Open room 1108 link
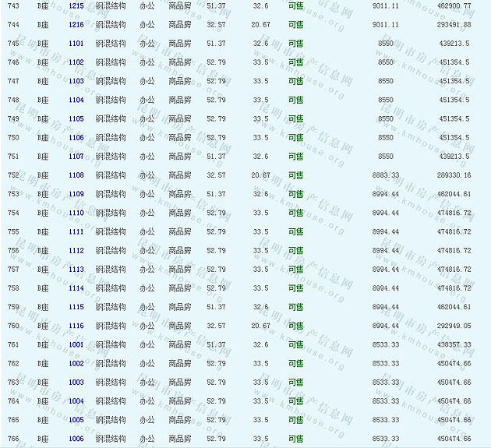The width and height of the screenshot is (491, 448). pos(76,175)
